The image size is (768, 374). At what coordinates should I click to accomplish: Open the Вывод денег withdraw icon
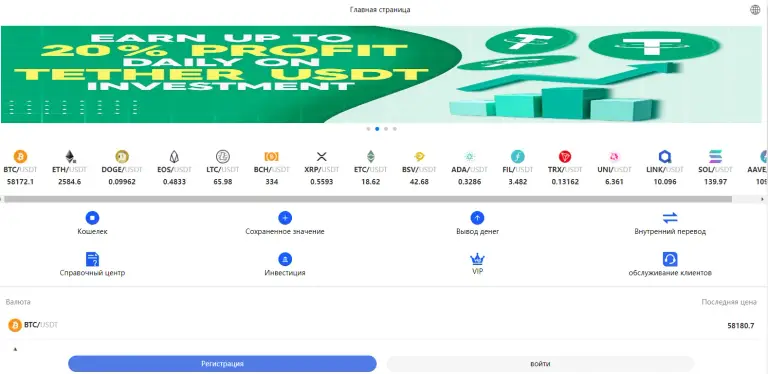[477, 218]
